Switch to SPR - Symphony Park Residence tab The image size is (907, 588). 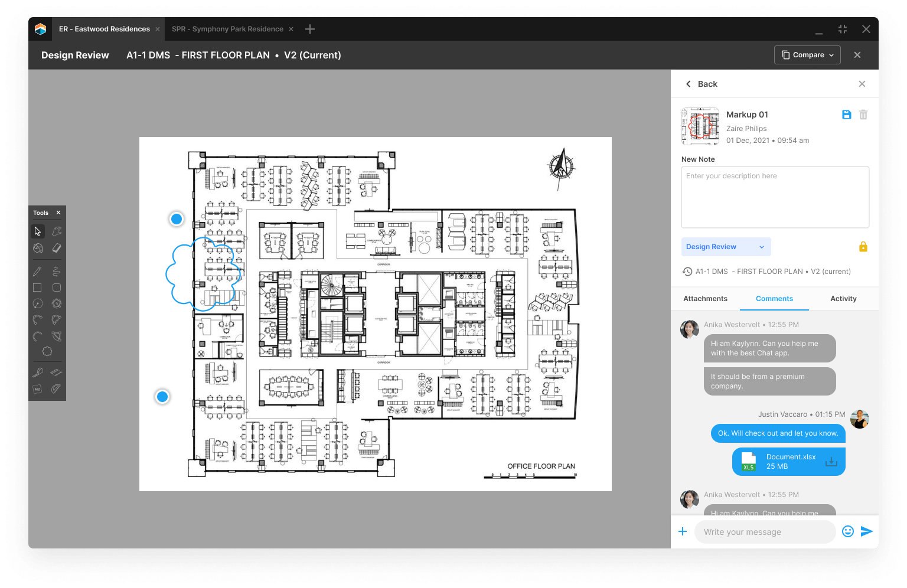point(227,29)
